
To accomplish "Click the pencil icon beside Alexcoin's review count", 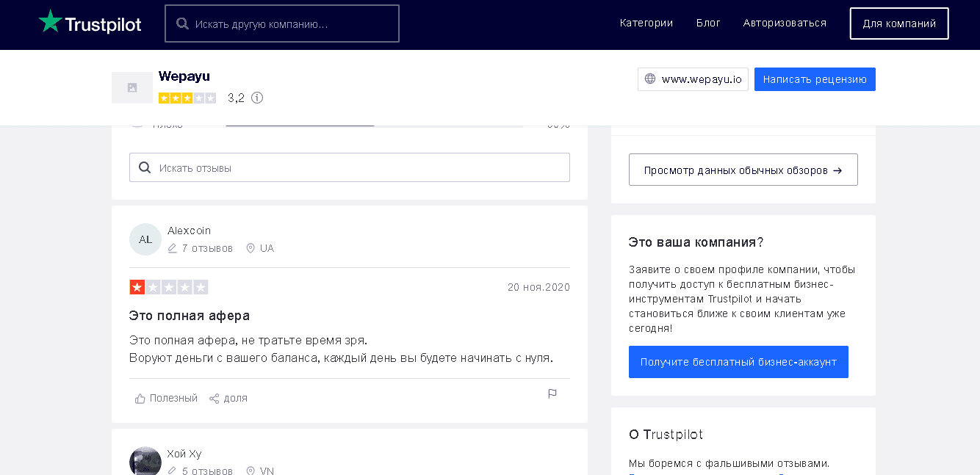I will pyautogui.click(x=173, y=247).
